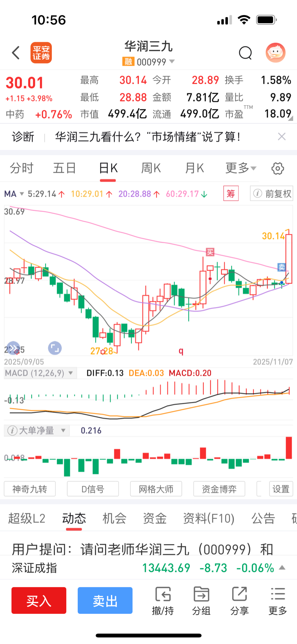Tap the blue 卖出 button
Image resolution: width=297 pixels, height=644 pixels.
[x=105, y=601]
